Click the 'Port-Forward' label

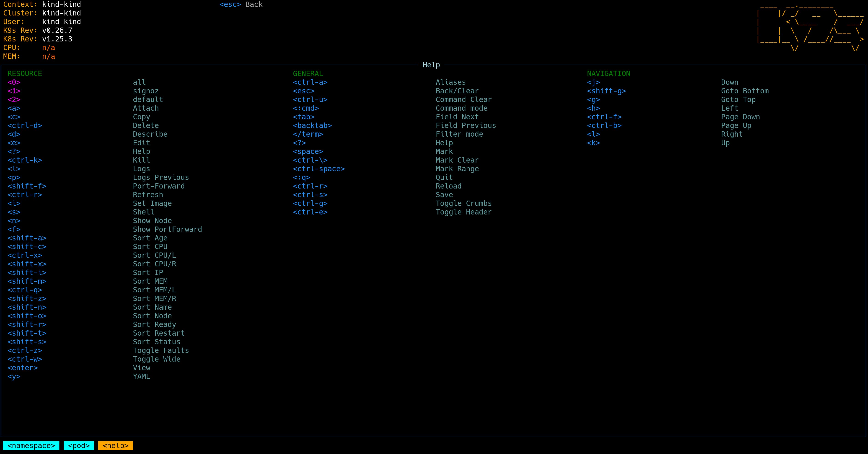(159, 186)
